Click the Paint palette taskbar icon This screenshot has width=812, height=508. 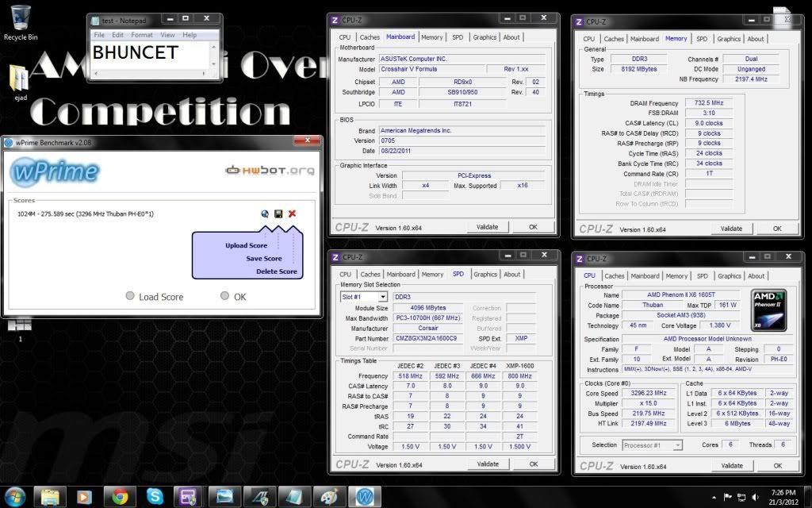click(x=329, y=497)
